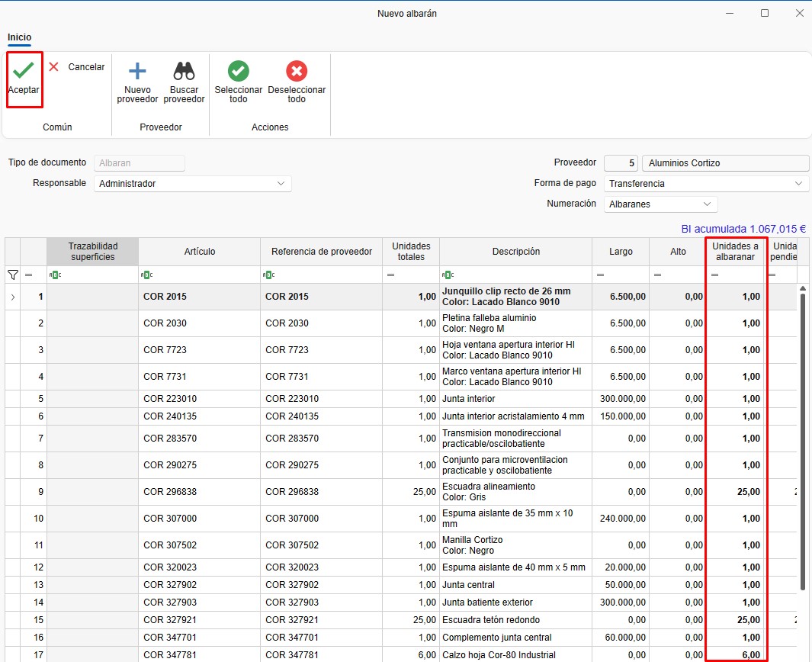This screenshot has width=812, height=662.
Task: Sort by the Descripción column header
Action: click(515, 252)
